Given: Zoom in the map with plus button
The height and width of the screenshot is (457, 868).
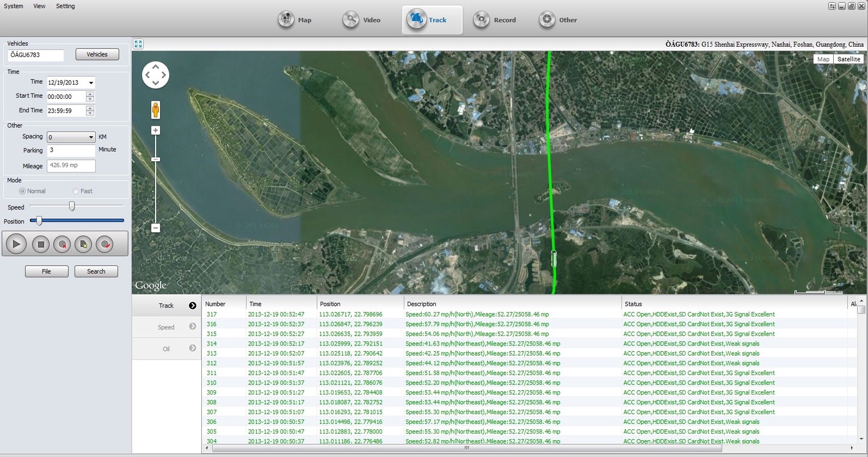Looking at the screenshot, I should click(156, 131).
